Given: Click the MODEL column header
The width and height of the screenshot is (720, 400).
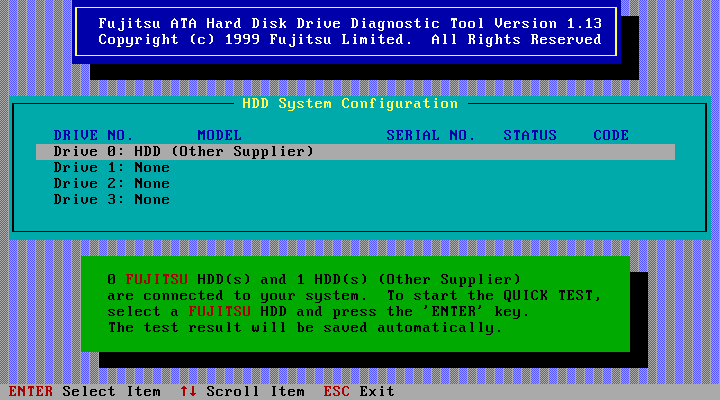Looking at the screenshot, I should point(219,135).
